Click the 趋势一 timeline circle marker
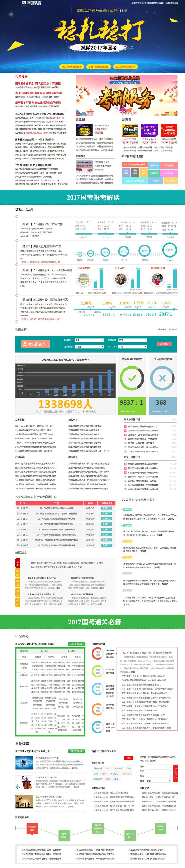This screenshot has width=185, height=868. 17,217
